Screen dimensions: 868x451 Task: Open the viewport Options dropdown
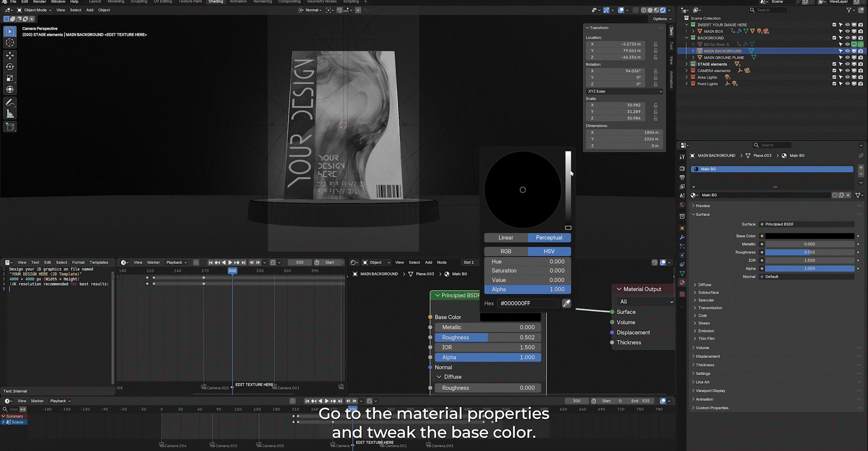pos(662,19)
